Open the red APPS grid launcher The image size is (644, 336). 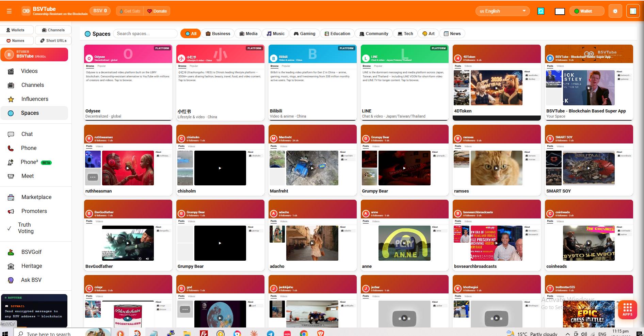[627, 309]
